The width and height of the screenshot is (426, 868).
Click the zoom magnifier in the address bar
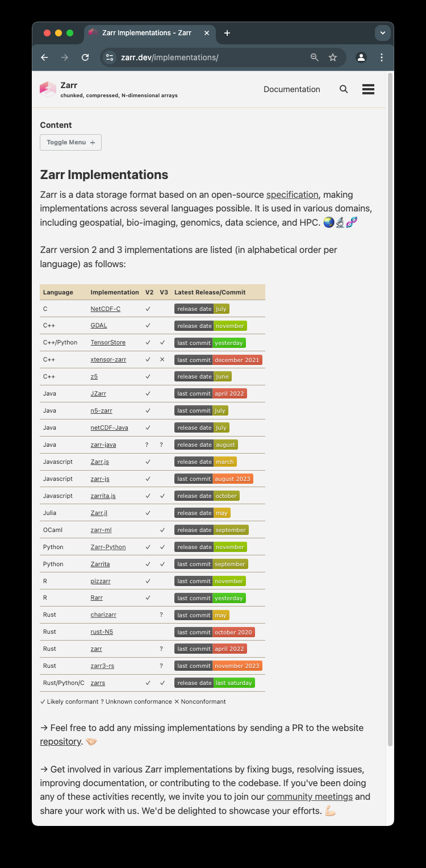(315, 57)
